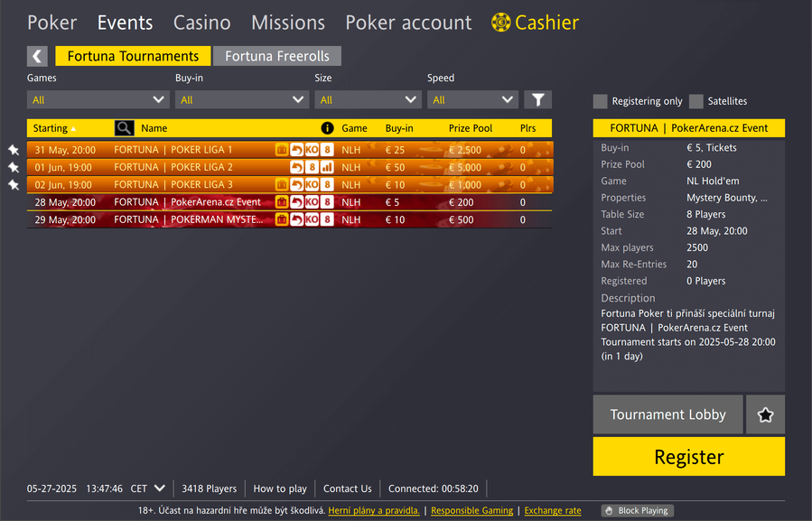
Task: Click re-entry arrow icon on POKER LIGA 3
Action: pyautogui.click(x=297, y=184)
